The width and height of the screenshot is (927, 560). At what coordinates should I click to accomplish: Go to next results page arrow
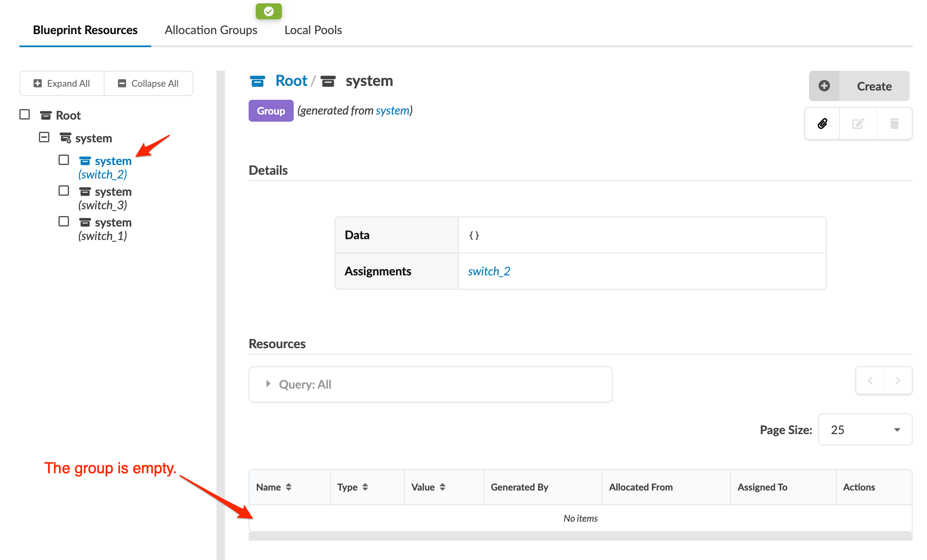898,380
